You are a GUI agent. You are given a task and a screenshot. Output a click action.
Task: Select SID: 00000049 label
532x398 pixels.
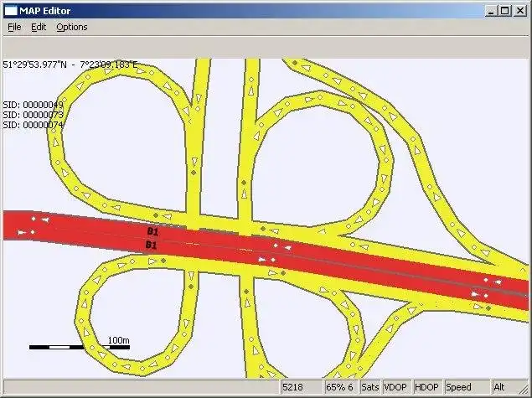point(33,105)
